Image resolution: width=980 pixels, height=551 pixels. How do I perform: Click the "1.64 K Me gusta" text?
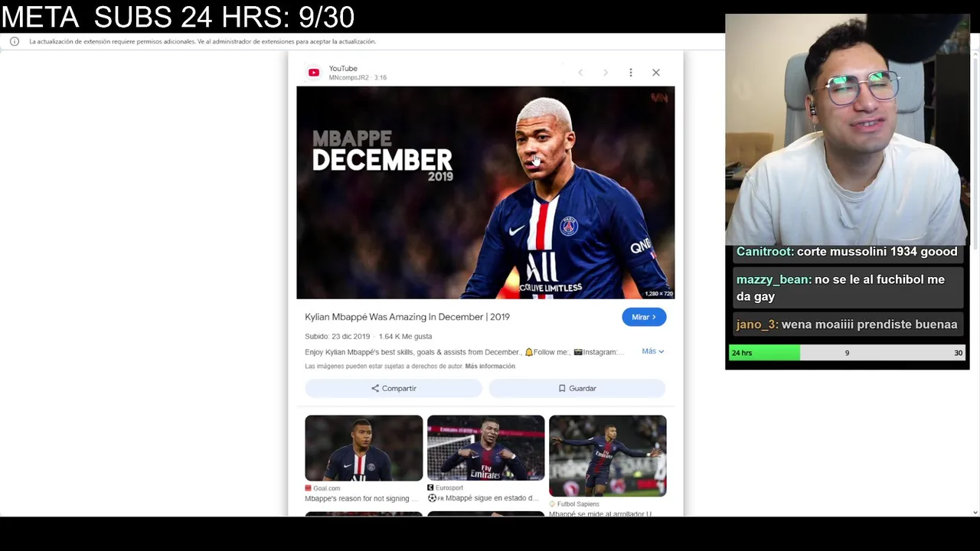(405, 336)
